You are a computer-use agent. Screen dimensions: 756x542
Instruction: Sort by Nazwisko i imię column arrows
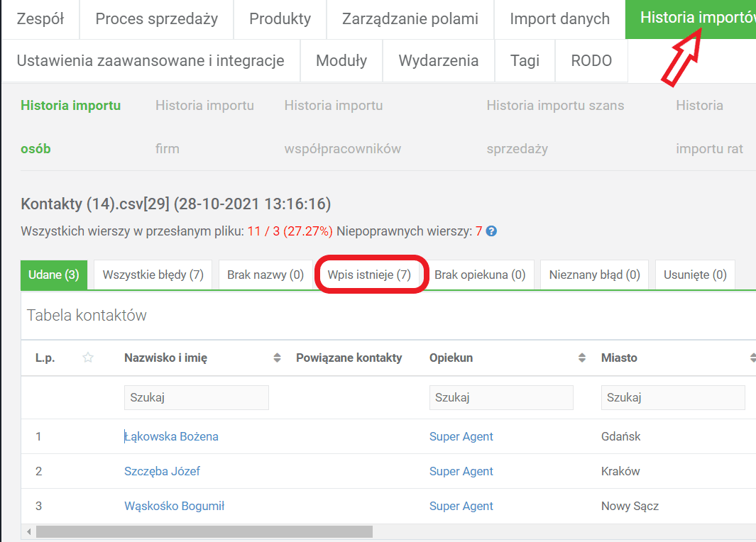(277, 358)
